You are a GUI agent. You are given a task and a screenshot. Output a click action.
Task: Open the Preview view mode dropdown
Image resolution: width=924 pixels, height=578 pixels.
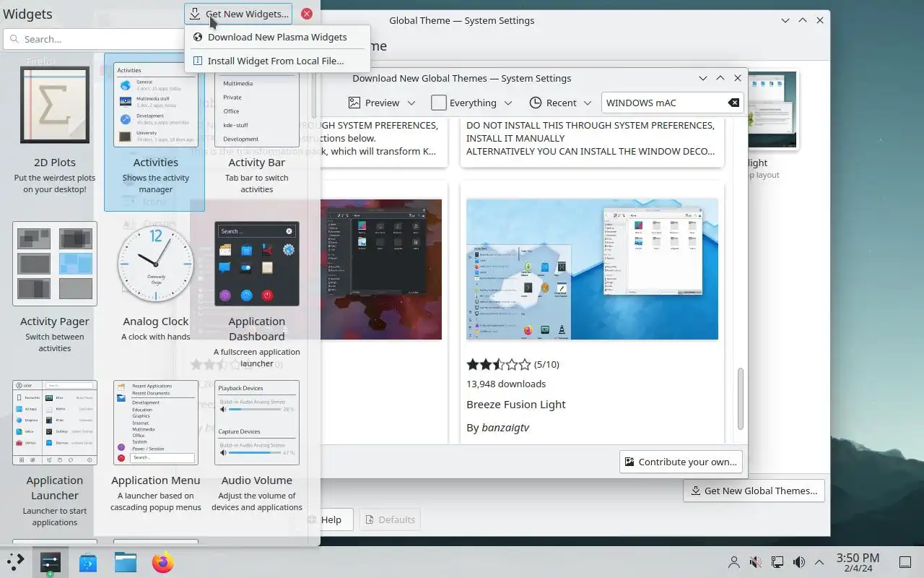[382, 103]
